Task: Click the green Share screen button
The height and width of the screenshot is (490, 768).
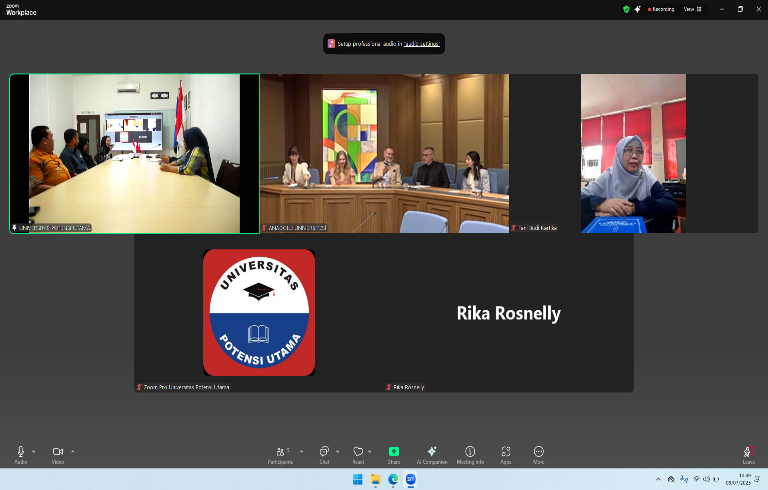Action: (394, 452)
